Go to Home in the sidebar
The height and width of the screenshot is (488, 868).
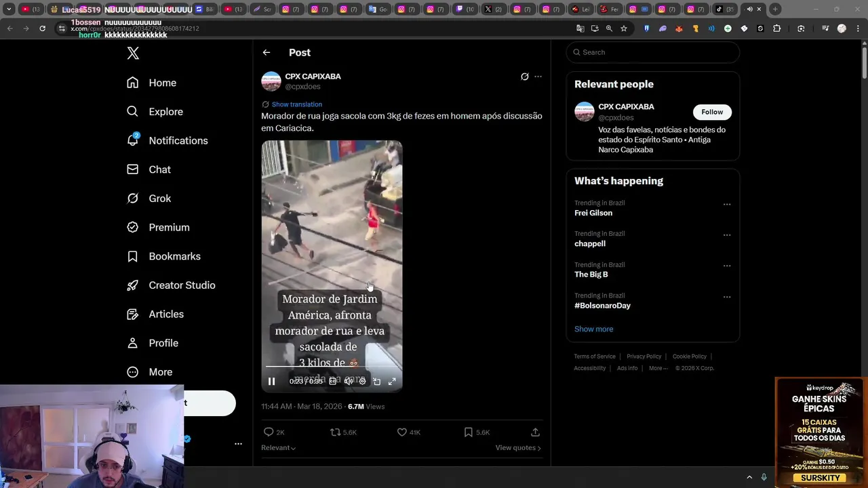151,83
